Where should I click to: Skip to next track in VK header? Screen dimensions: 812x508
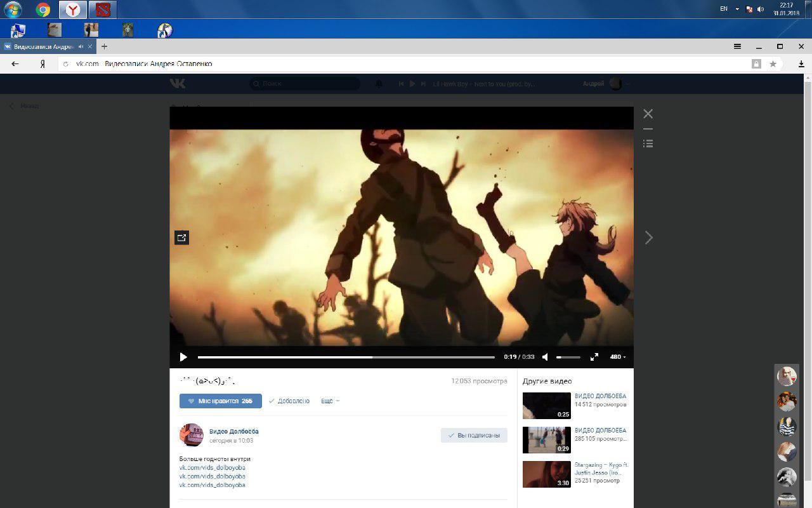(423, 84)
